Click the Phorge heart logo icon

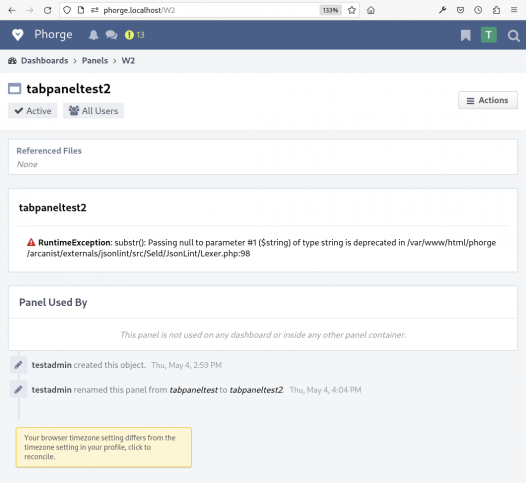[x=18, y=35]
